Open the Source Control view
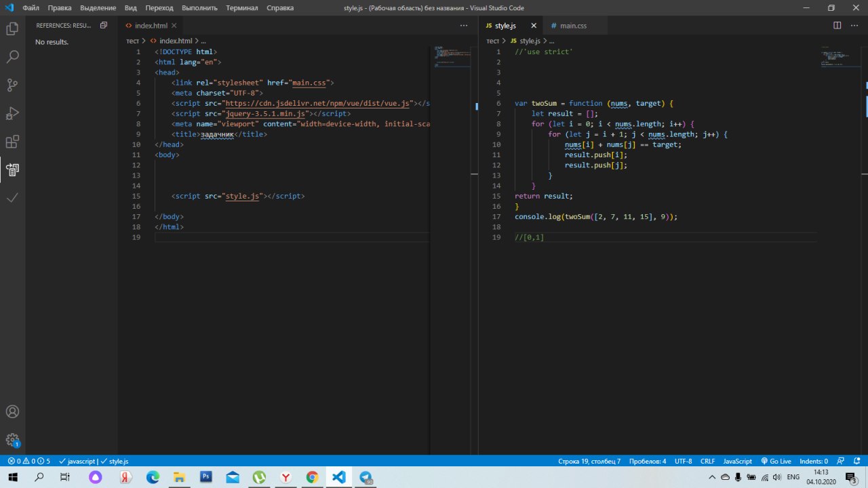This screenshot has width=868, height=488. (12, 85)
